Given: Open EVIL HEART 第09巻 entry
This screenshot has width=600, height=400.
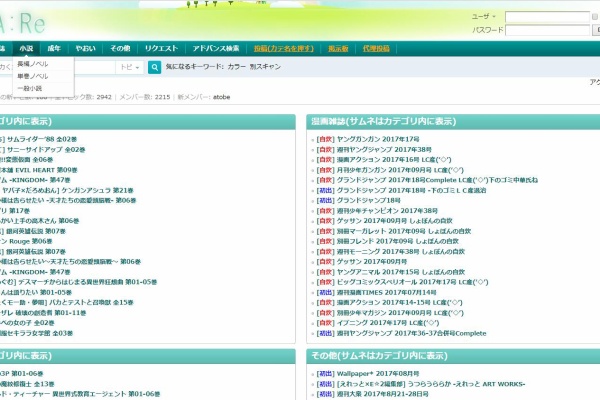Looking at the screenshot, I should pos(39,170).
